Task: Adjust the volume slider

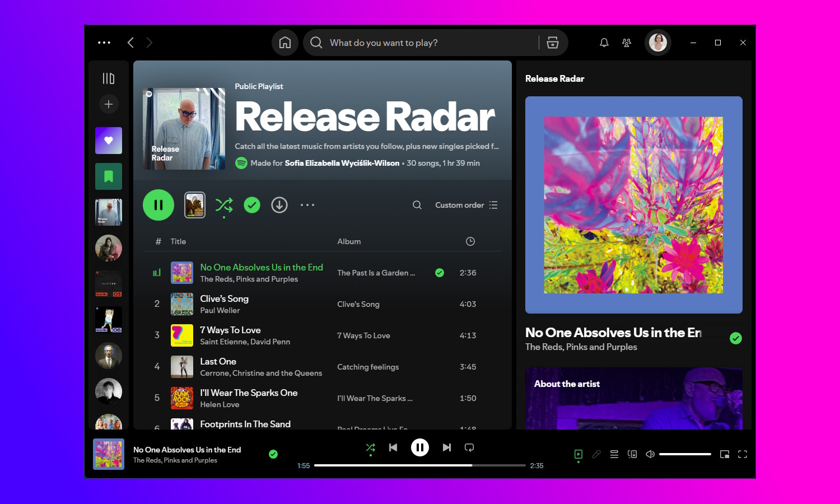Action: (x=684, y=454)
